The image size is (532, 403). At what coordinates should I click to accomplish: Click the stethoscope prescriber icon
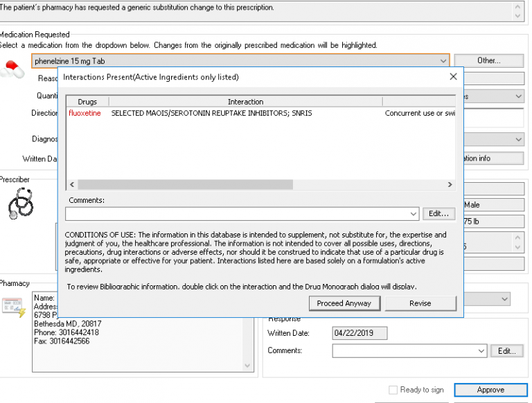[x=21, y=204]
